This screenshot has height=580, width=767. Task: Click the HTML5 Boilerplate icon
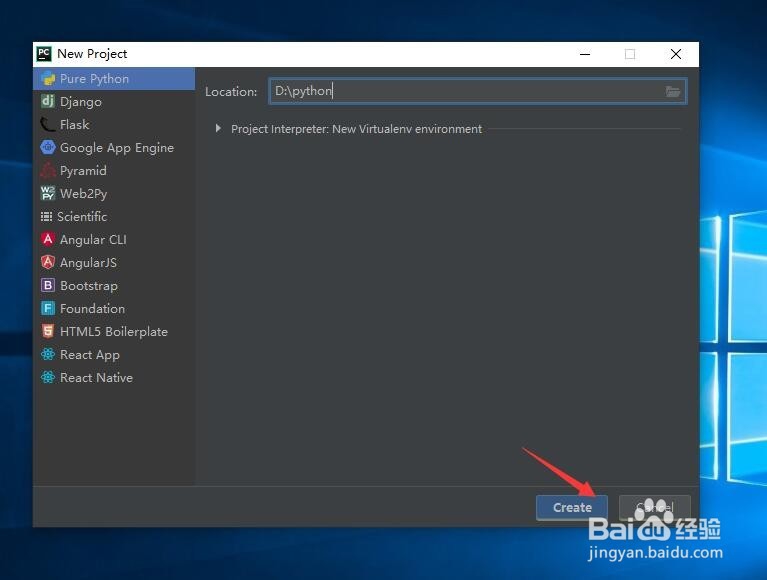click(x=48, y=331)
